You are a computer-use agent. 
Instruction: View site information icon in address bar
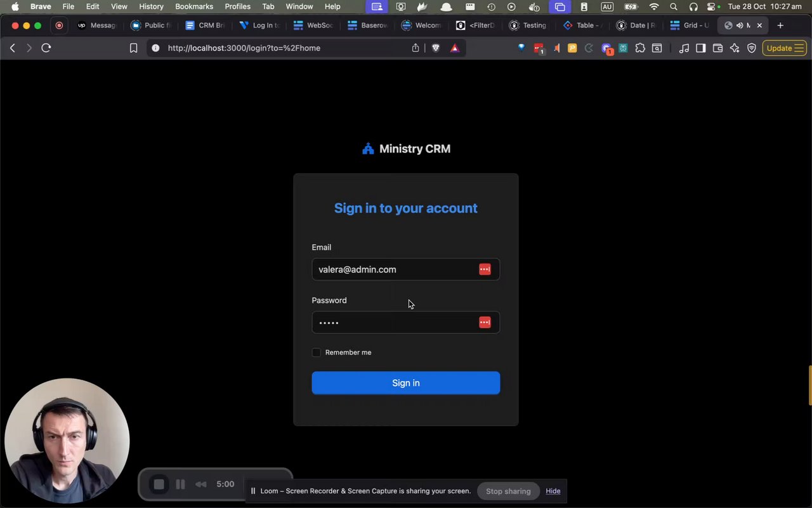coord(155,48)
